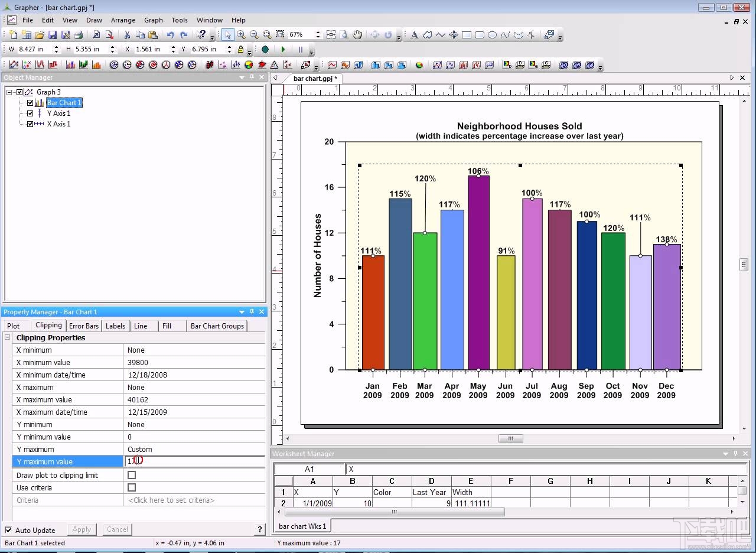Toggle Bar Chart 1 visibility checkbox
Image resolution: width=756 pixels, height=553 pixels.
pyautogui.click(x=30, y=103)
